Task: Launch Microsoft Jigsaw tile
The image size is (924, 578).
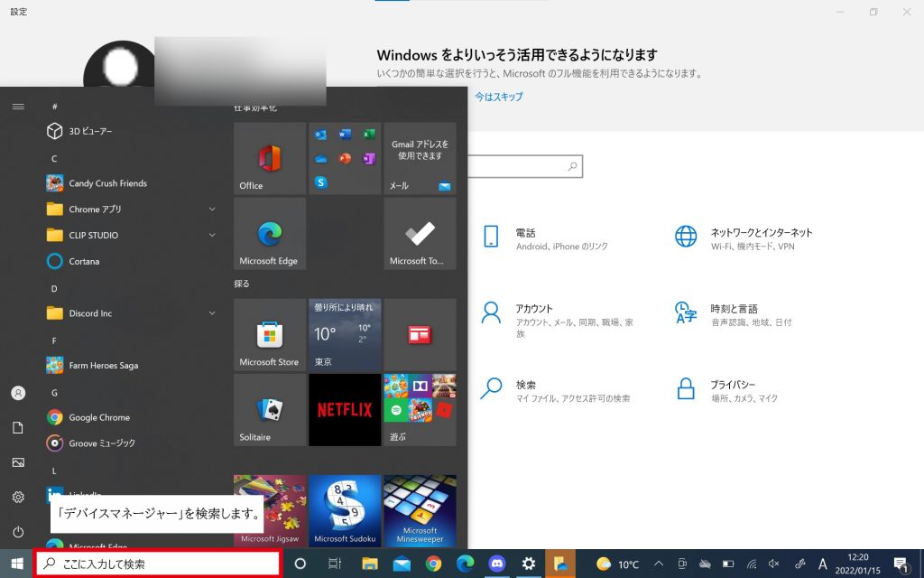Action: 270,511
